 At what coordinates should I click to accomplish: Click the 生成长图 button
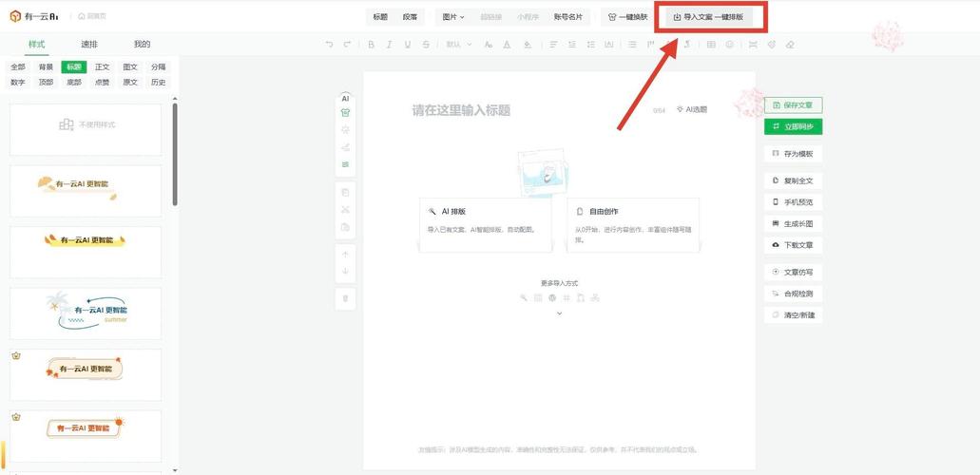click(x=793, y=224)
